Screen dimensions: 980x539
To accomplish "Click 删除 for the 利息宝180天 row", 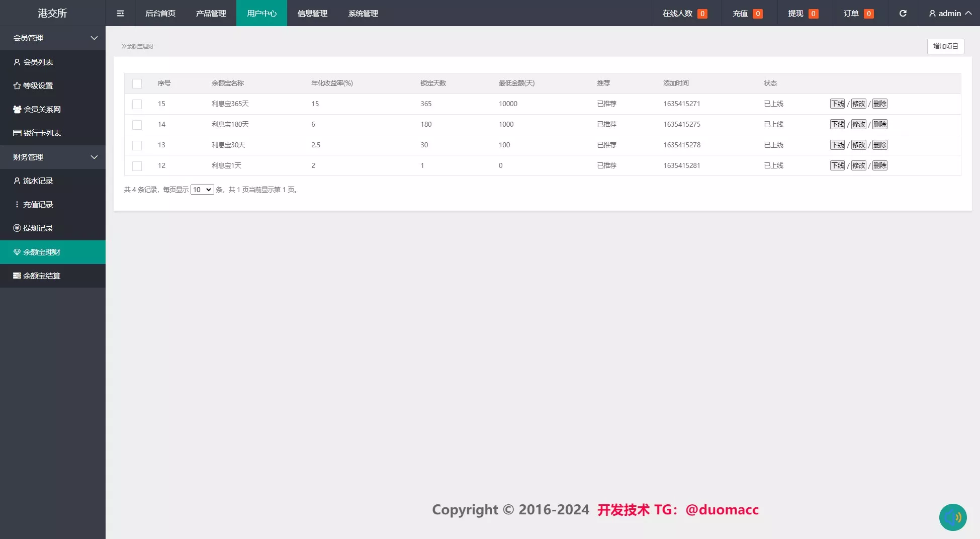I will 879,124.
